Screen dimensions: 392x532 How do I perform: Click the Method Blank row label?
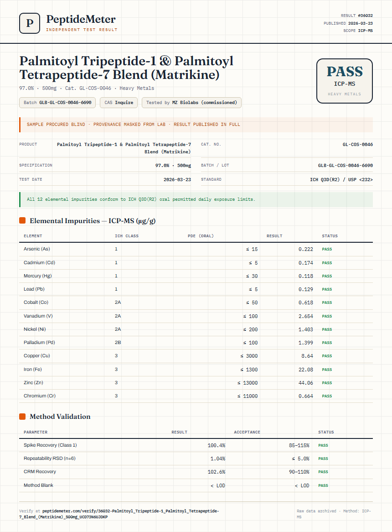coord(38,485)
